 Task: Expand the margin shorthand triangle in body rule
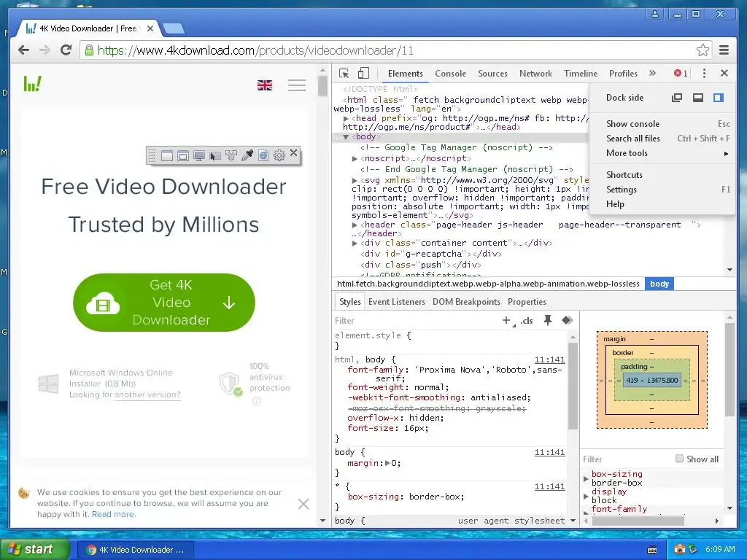[x=388, y=463]
